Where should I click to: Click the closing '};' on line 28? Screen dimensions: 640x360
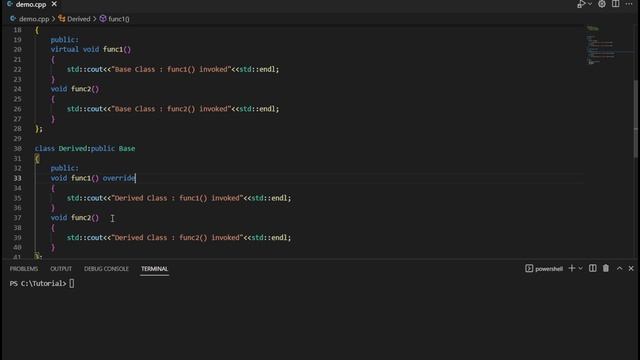39,129
